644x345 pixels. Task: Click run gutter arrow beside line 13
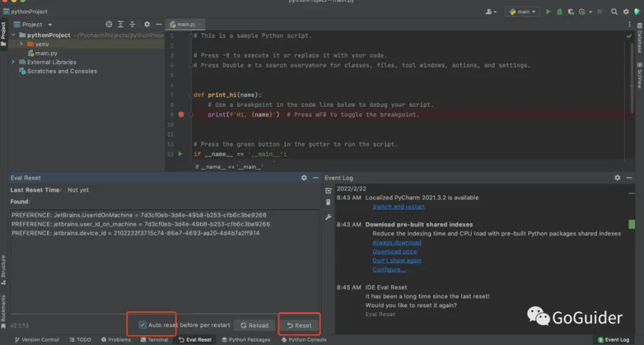(x=180, y=154)
